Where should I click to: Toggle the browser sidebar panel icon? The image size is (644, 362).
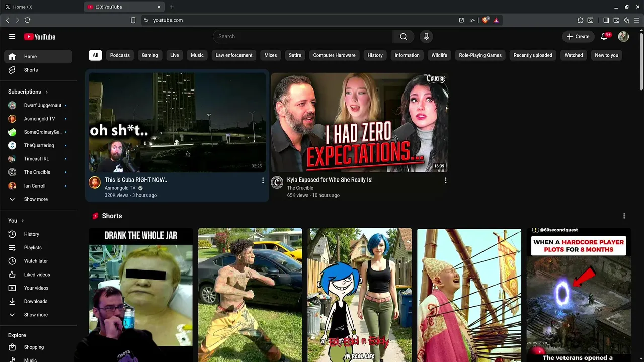(606, 20)
